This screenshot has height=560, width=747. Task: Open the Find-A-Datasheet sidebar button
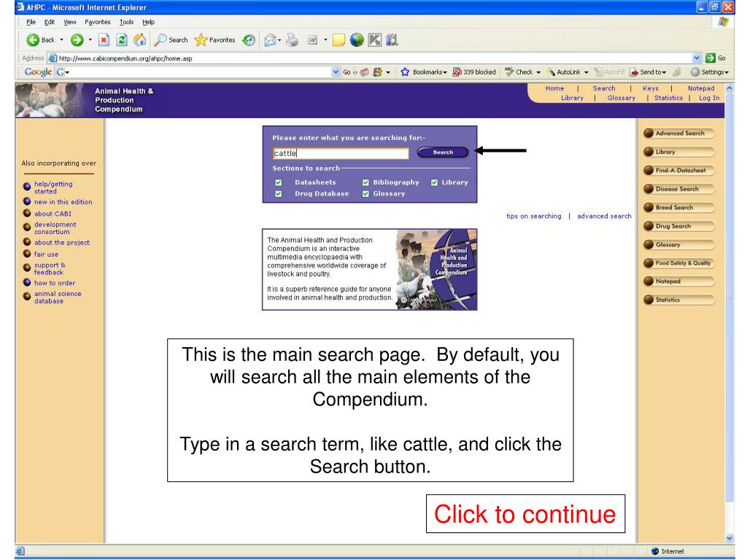click(x=679, y=171)
